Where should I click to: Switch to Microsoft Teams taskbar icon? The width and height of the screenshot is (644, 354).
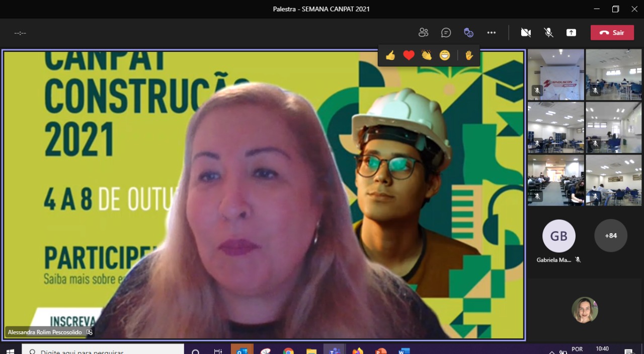(334, 350)
